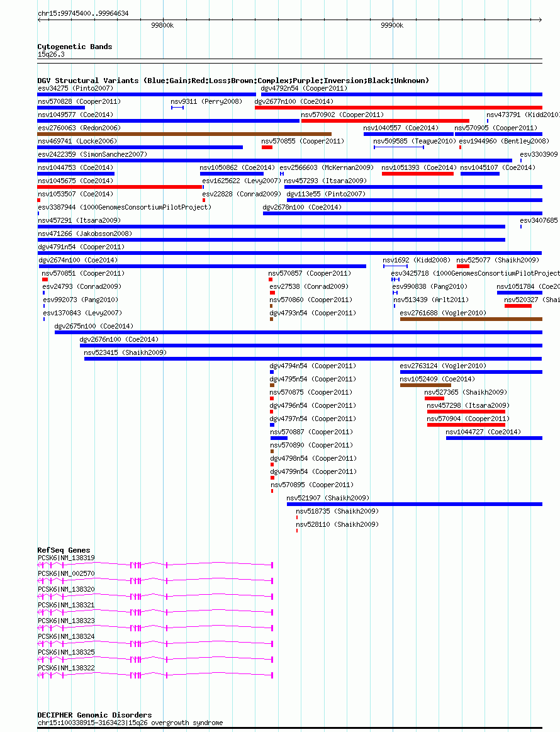Viewport: 560px width, 732px height.
Task: Click the esv2761688 (Vogler2010) label
Action: point(443,313)
